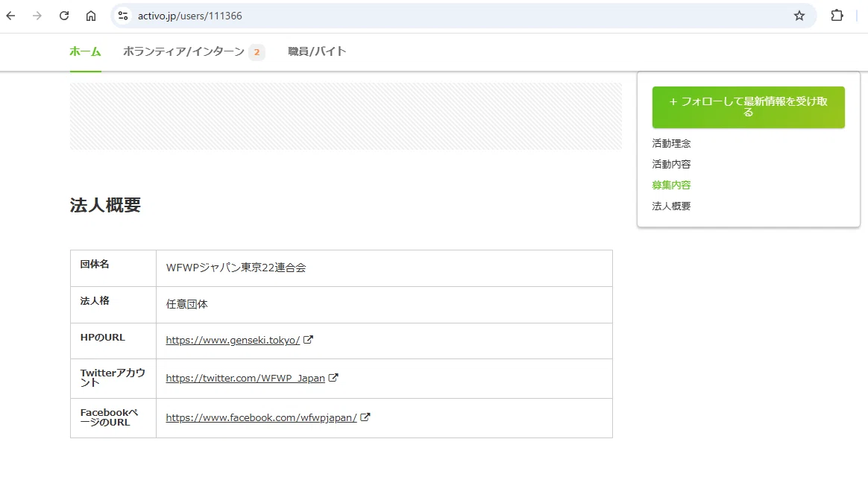Open the browser extensions puzzle icon
The height and width of the screenshot is (477, 868).
(x=837, y=16)
